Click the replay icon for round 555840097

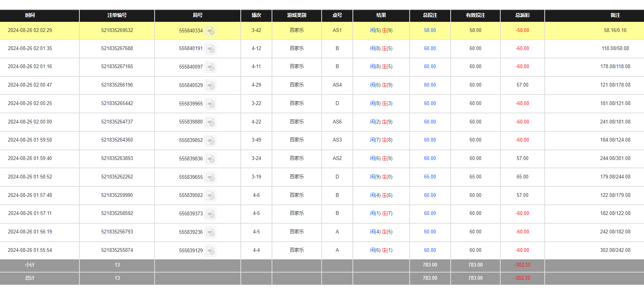point(210,67)
